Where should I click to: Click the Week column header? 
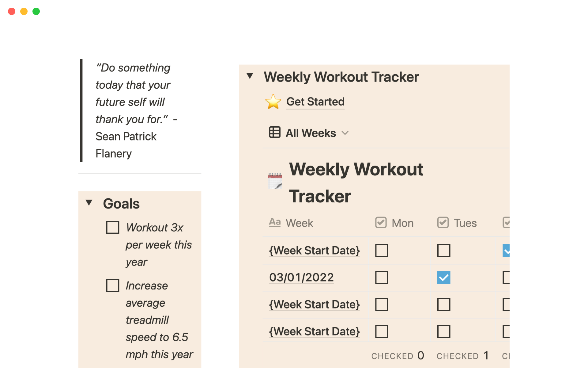[299, 223]
